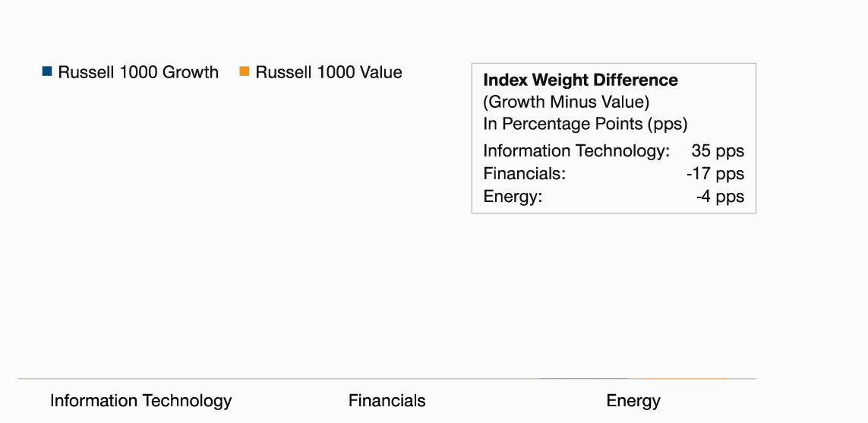This screenshot has width=868, height=423.
Task: Click the blue Russell 1000 Growth legend square
Action: tap(47, 71)
